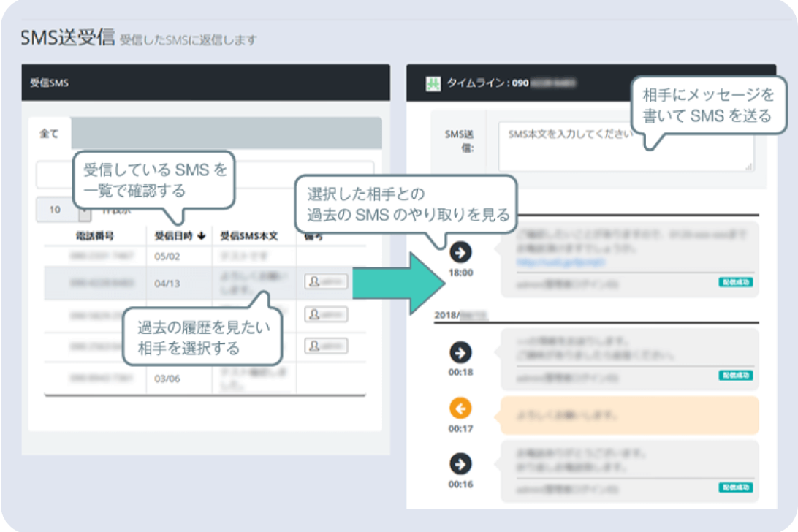Click the person icon button in the third list row
This screenshot has height=532, width=798.
324,314
